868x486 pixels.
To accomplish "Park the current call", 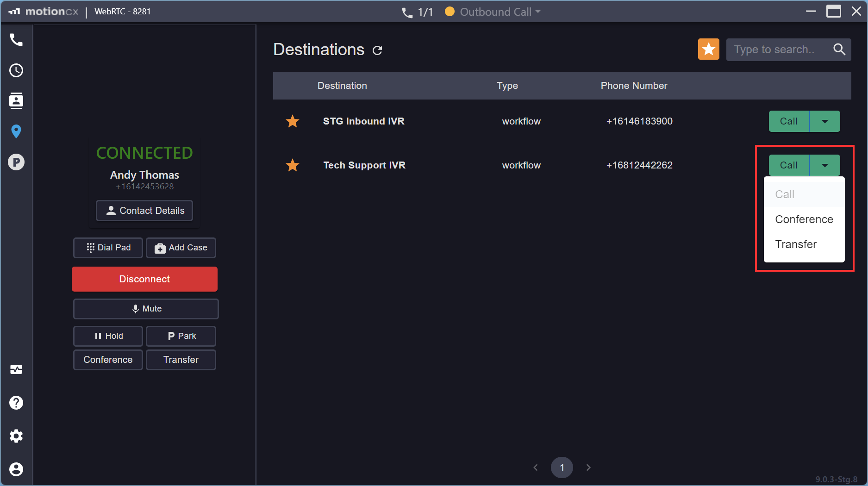I will coord(181,336).
